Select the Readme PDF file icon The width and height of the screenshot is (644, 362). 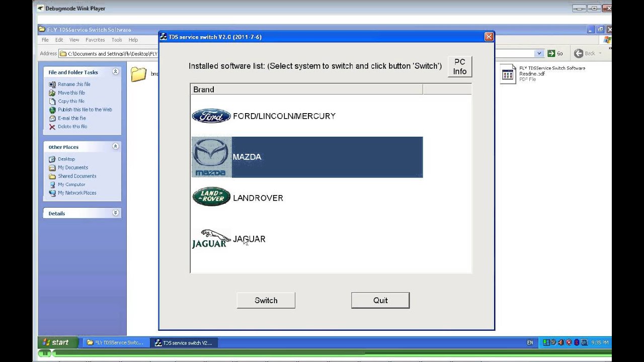(x=508, y=74)
